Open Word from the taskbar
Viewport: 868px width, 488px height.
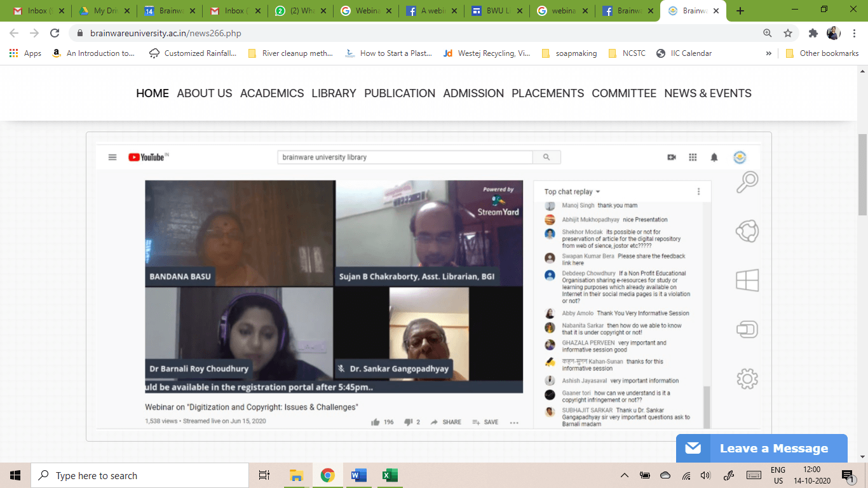point(358,475)
